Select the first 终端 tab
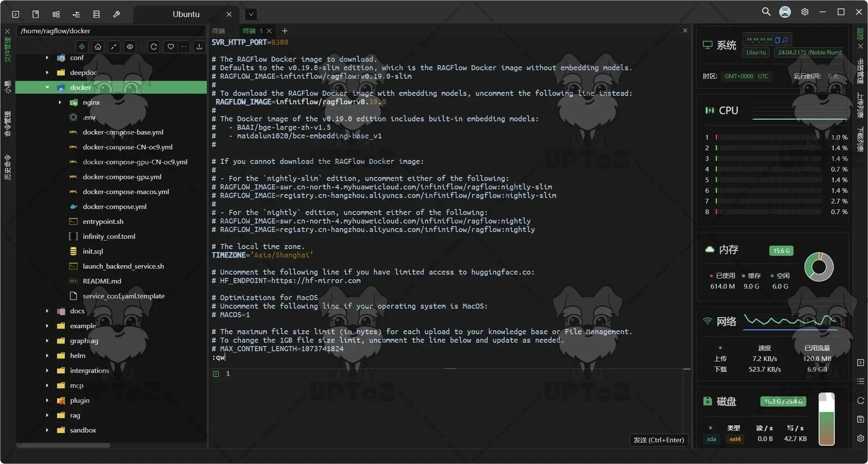The height and width of the screenshot is (464, 868). (219, 31)
